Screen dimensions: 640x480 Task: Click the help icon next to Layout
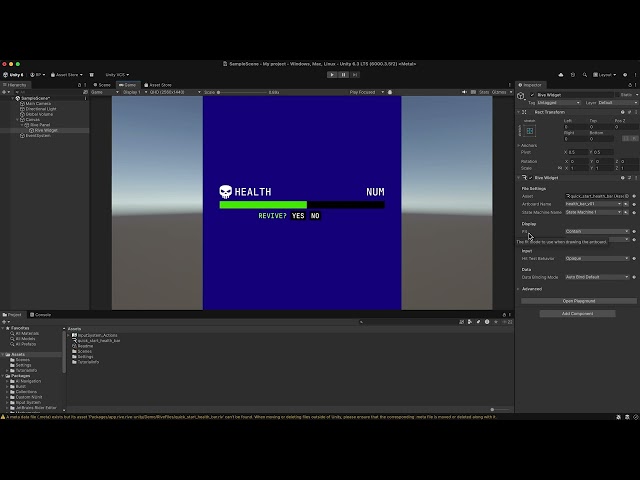pyautogui.click(x=625, y=75)
